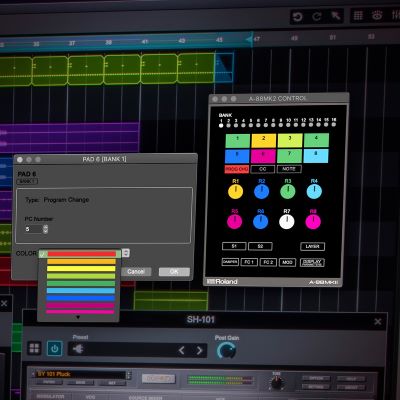Select bank 2 in A-88MK2 Control
Screen dimensions: 400x400
pyautogui.click(x=228, y=125)
